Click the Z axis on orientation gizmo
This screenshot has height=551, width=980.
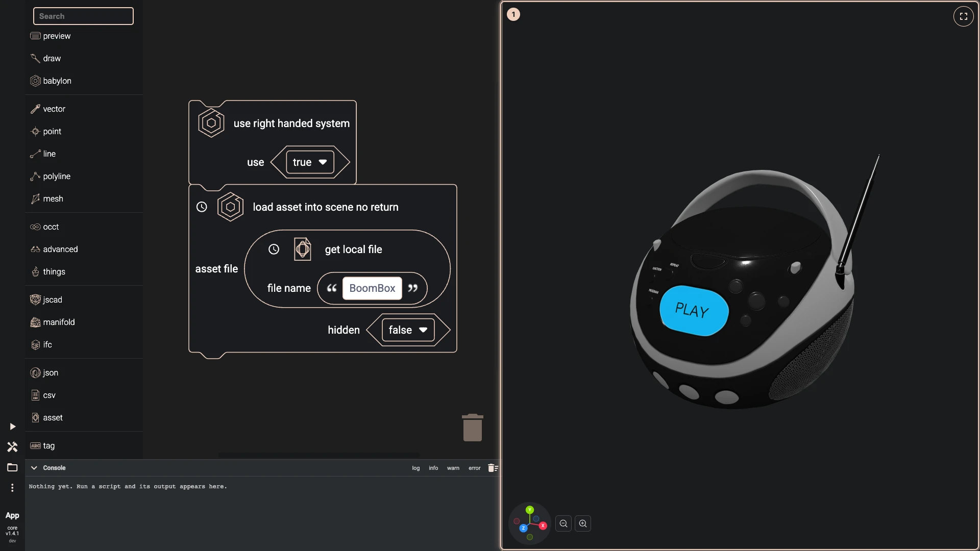(523, 528)
